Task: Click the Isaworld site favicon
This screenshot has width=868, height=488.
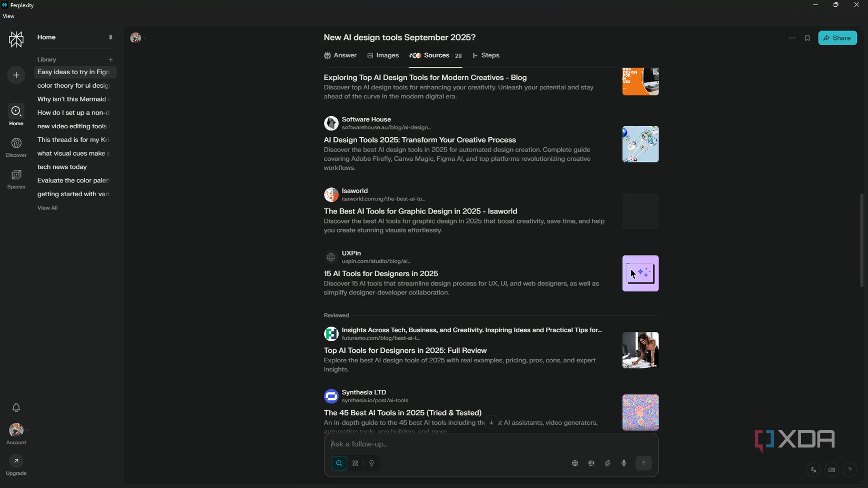Action: click(331, 195)
